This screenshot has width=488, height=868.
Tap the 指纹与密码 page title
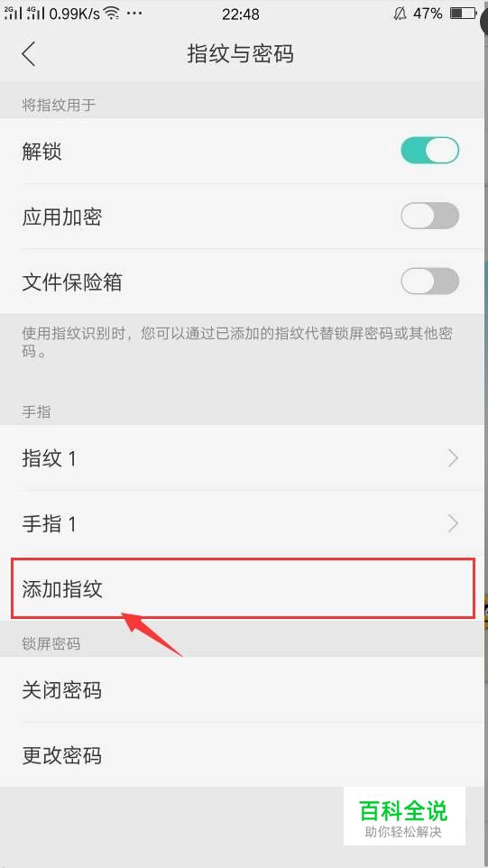(x=240, y=54)
